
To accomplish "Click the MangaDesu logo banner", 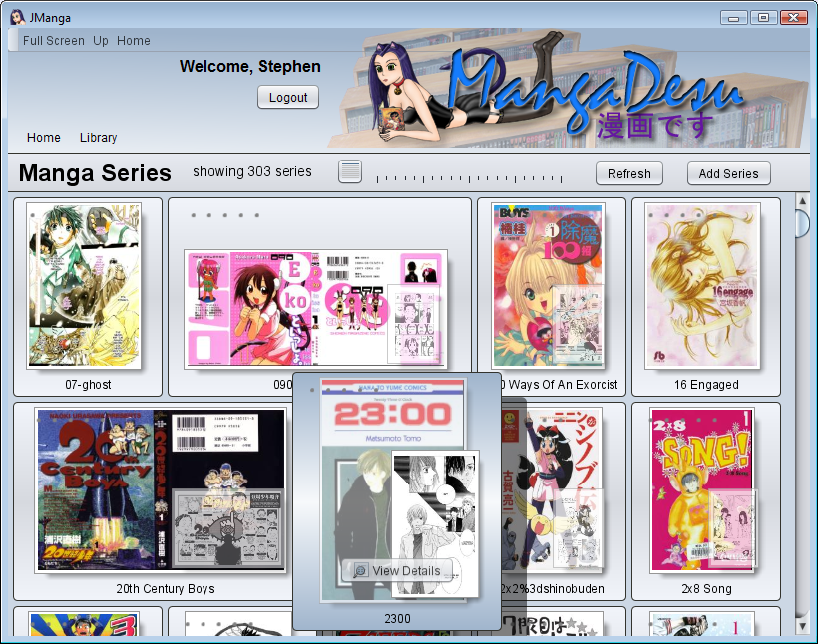I will 569,89.
